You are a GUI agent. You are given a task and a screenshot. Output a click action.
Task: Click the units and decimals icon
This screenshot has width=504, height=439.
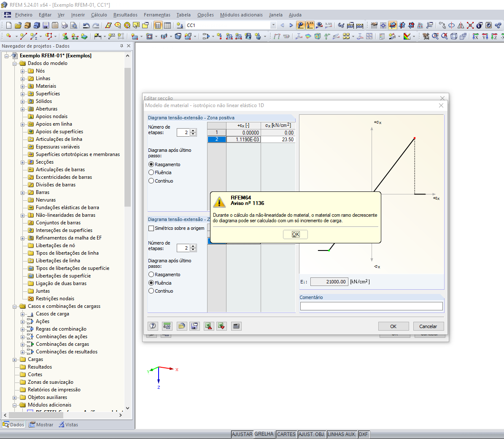pos(167,326)
